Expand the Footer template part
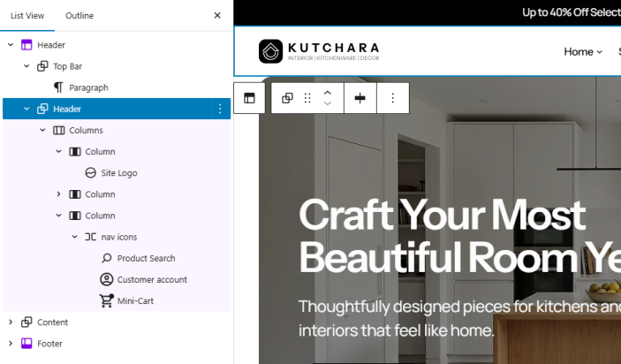621x364 pixels. coord(11,344)
